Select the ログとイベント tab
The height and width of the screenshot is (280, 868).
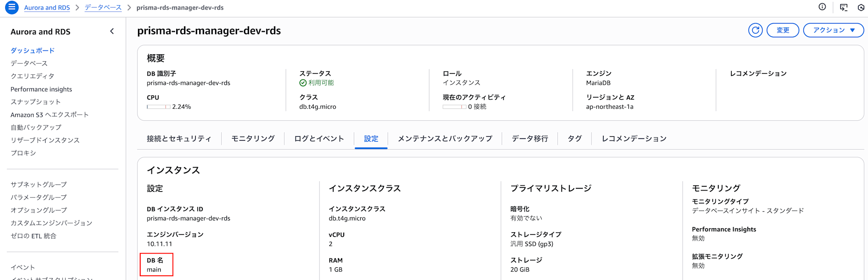point(319,139)
